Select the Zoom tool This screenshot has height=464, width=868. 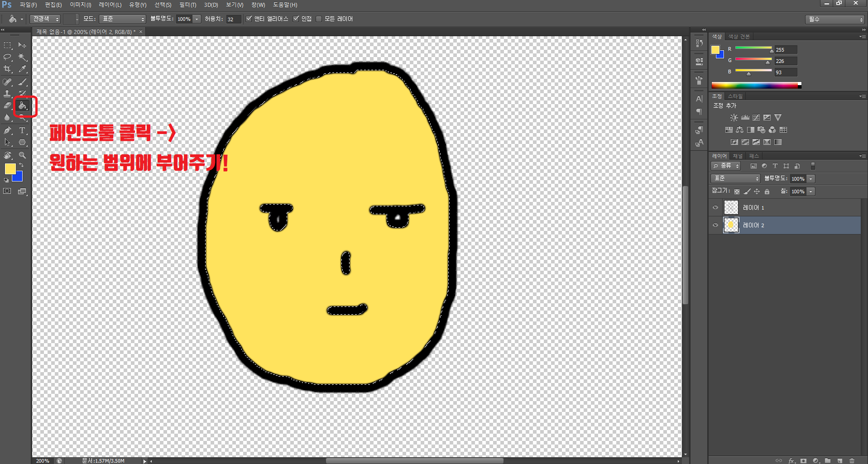click(22, 155)
